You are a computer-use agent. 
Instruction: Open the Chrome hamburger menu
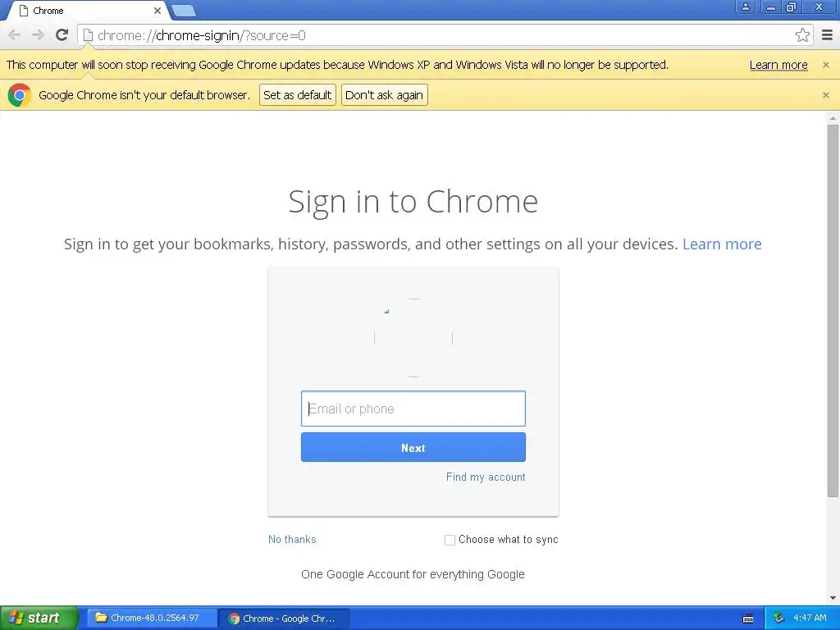point(827,35)
